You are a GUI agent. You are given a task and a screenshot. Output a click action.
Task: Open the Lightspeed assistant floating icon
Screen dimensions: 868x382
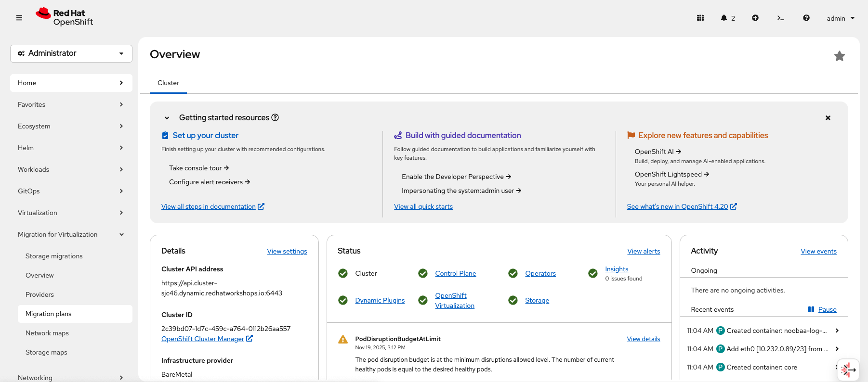click(847, 369)
